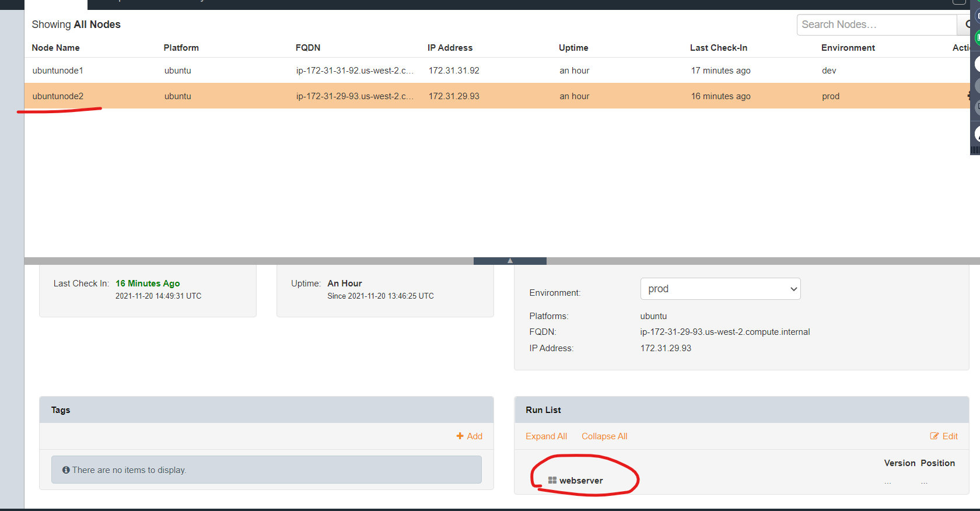Click the Version column label in Run List

point(900,463)
